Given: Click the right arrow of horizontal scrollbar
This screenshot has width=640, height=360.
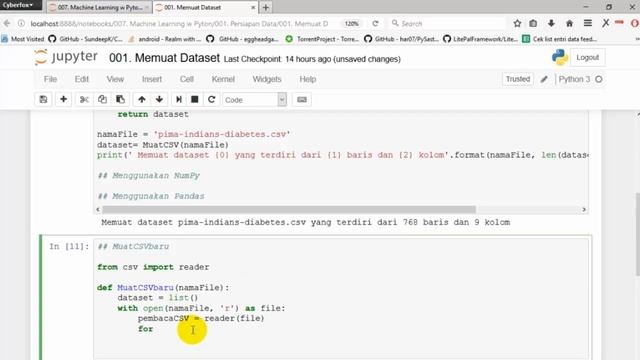Looking at the screenshot, I should [584, 209].
